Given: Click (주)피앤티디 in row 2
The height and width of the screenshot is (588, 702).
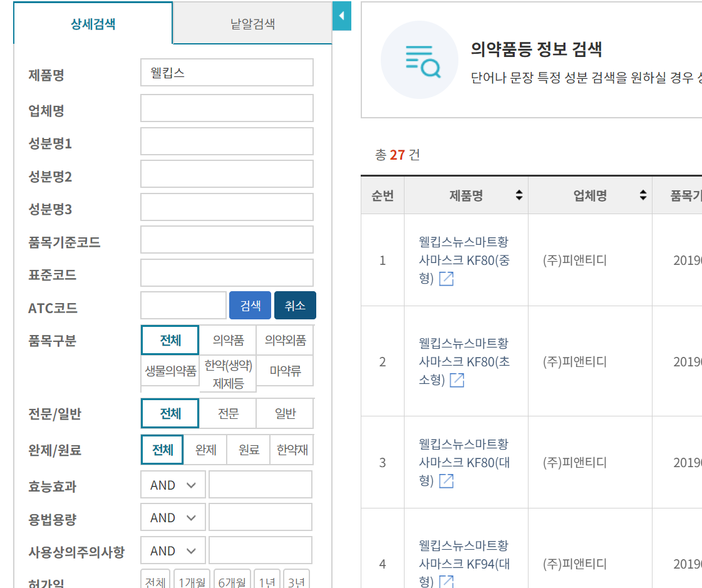Looking at the screenshot, I should tap(575, 361).
